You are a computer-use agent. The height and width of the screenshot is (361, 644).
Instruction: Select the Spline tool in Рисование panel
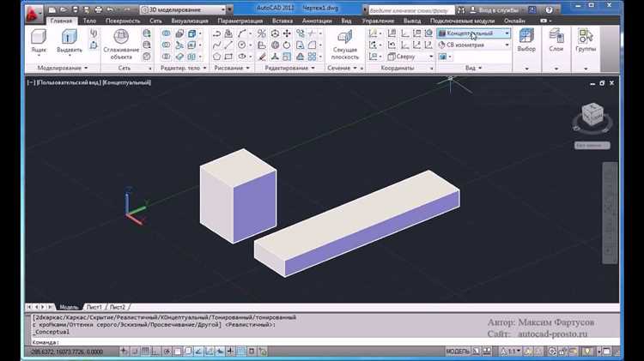point(217,45)
